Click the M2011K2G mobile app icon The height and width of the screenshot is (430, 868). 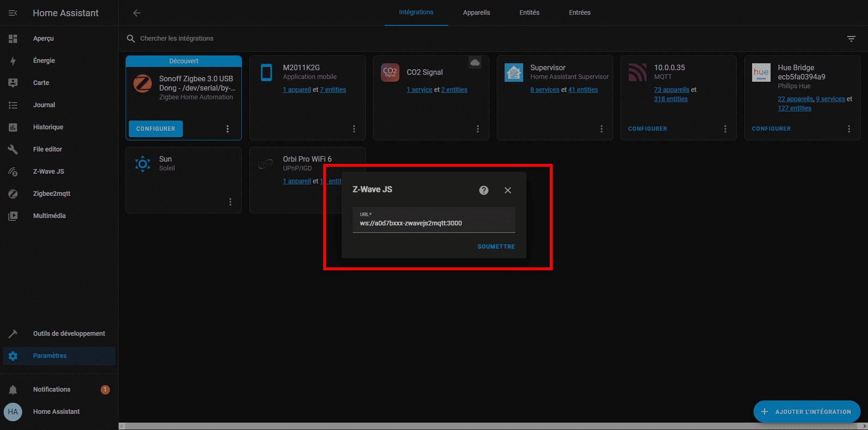[266, 73]
